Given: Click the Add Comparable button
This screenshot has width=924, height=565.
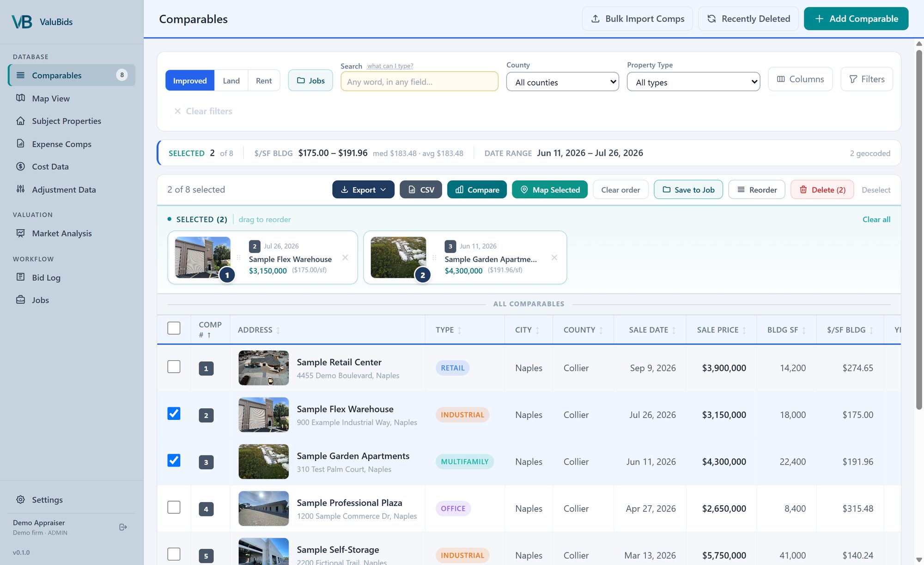Looking at the screenshot, I should 856,18.
